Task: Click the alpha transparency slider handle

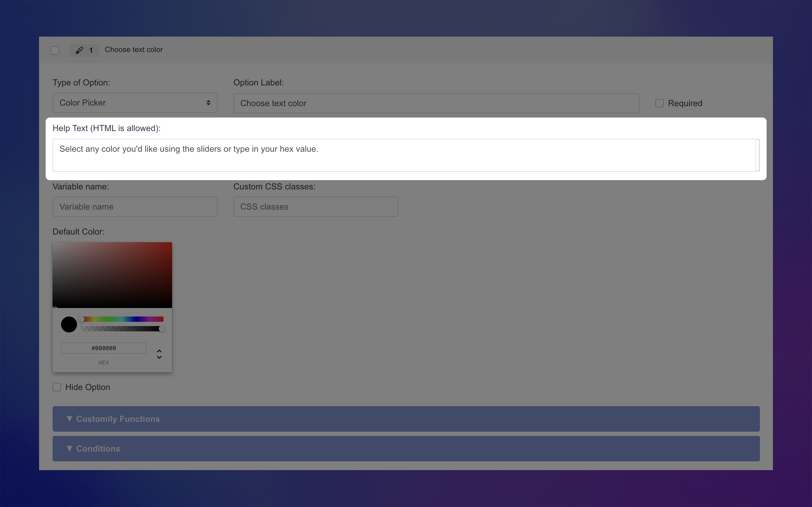Action: tap(162, 329)
